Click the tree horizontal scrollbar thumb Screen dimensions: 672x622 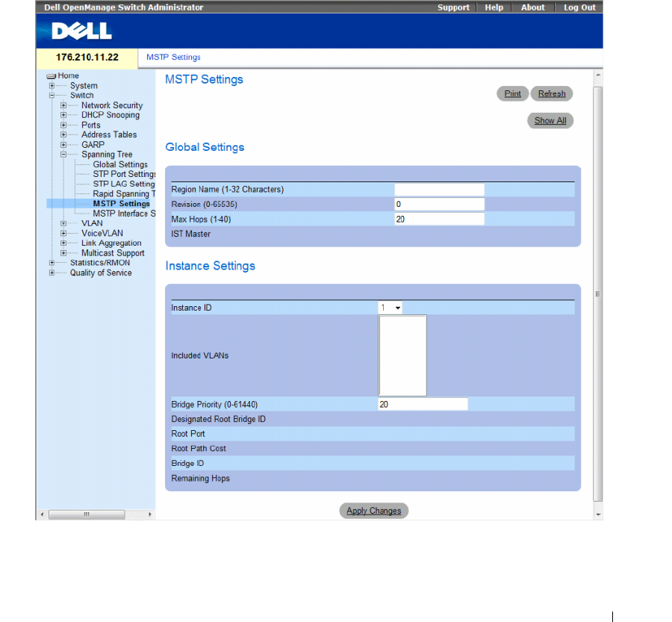click(x=87, y=514)
